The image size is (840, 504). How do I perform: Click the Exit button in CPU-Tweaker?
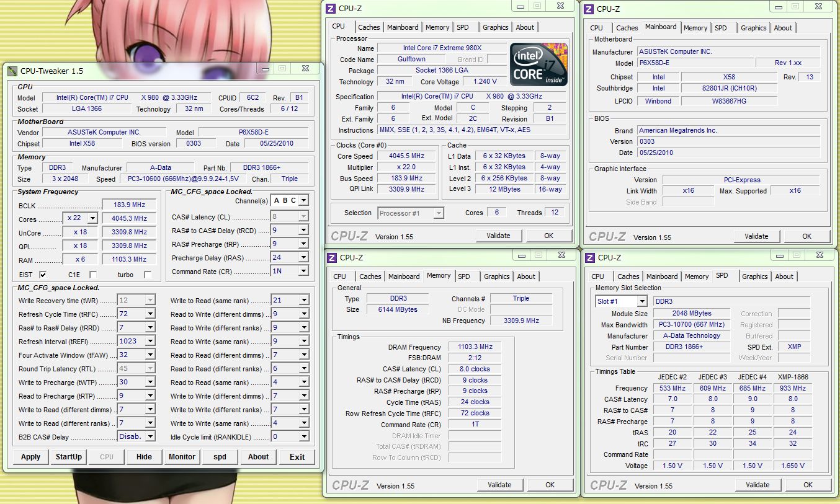pyautogui.click(x=297, y=457)
